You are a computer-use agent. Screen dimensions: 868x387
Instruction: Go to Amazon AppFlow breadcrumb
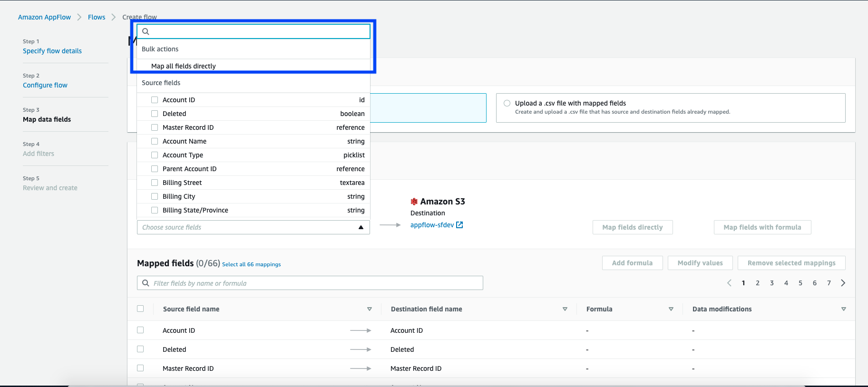[44, 17]
